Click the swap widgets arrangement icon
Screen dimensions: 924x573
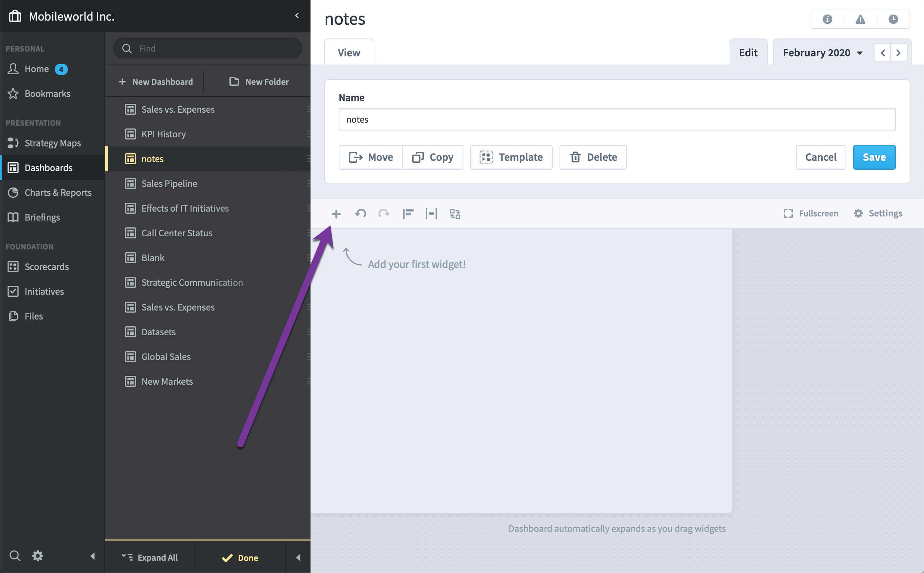pos(455,214)
